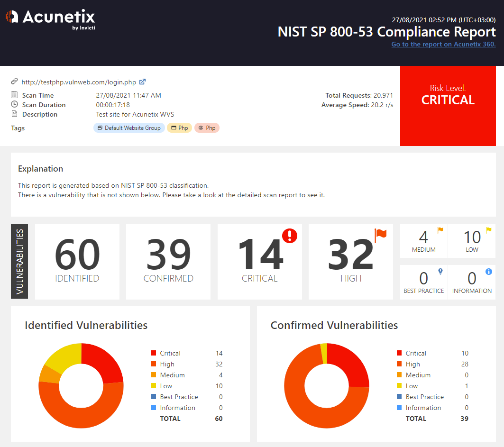Click the flag icon on the Medium card
This screenshot has height=447, width=504.
440,230
